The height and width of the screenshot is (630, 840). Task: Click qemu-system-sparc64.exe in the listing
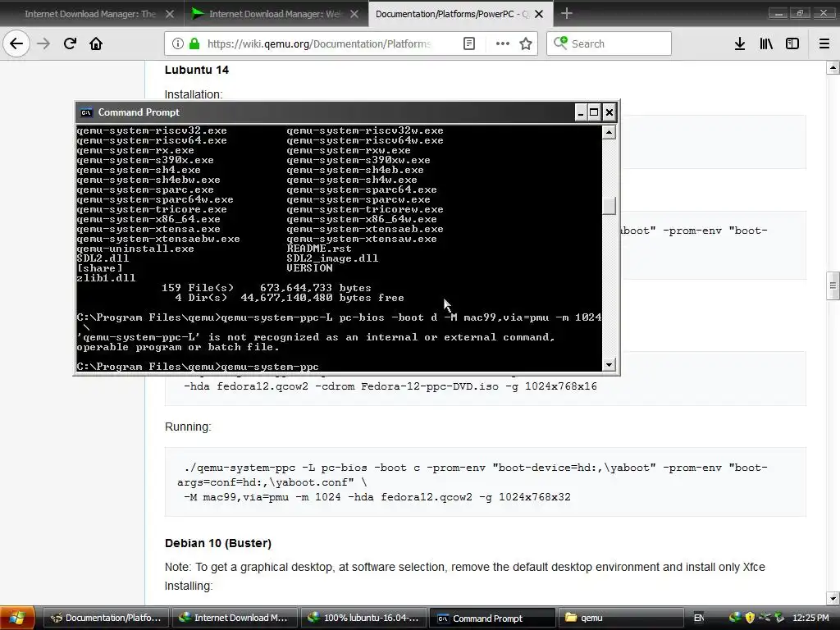point(362,189)
